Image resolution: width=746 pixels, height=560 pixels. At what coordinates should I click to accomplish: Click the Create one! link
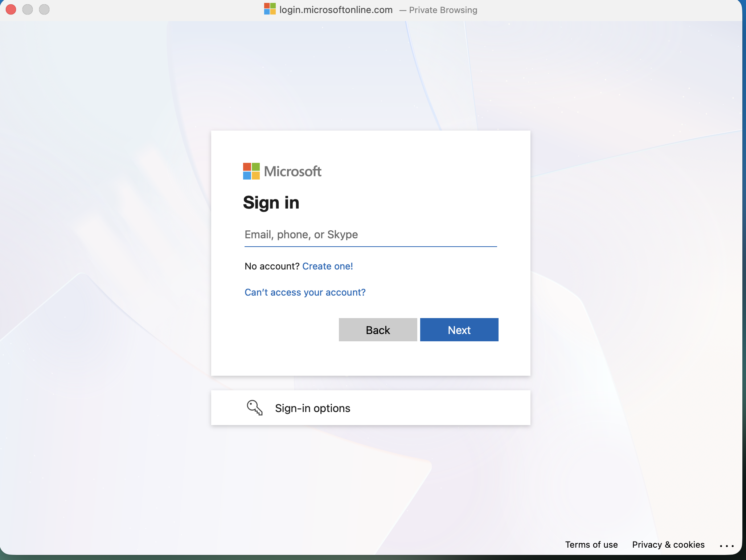pos(327,266)
